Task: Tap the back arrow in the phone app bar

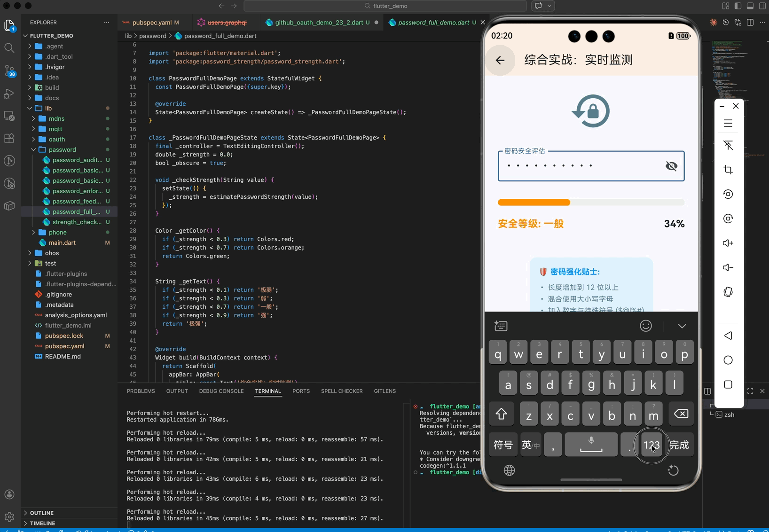Action: (x=500, y=60)
